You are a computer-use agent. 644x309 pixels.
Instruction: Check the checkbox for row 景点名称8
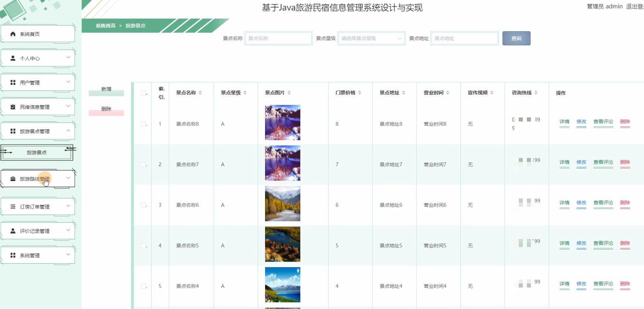click(143, 124)
